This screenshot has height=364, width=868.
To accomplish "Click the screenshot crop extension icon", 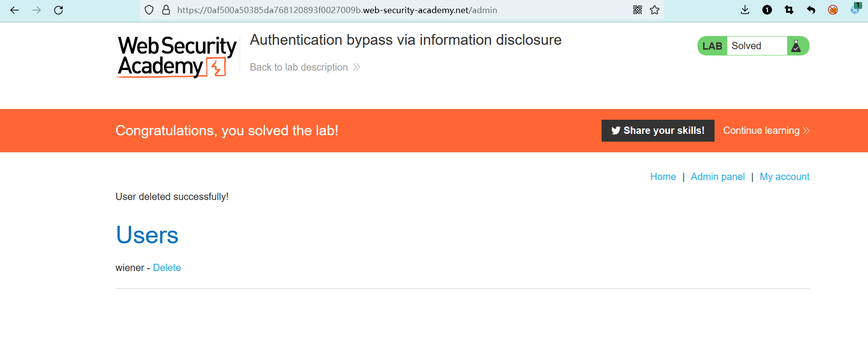I will click(789, 10).
